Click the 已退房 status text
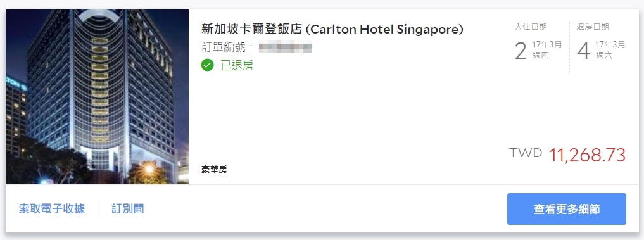This screenshot has width=644, height=240. tap(237, 65)
